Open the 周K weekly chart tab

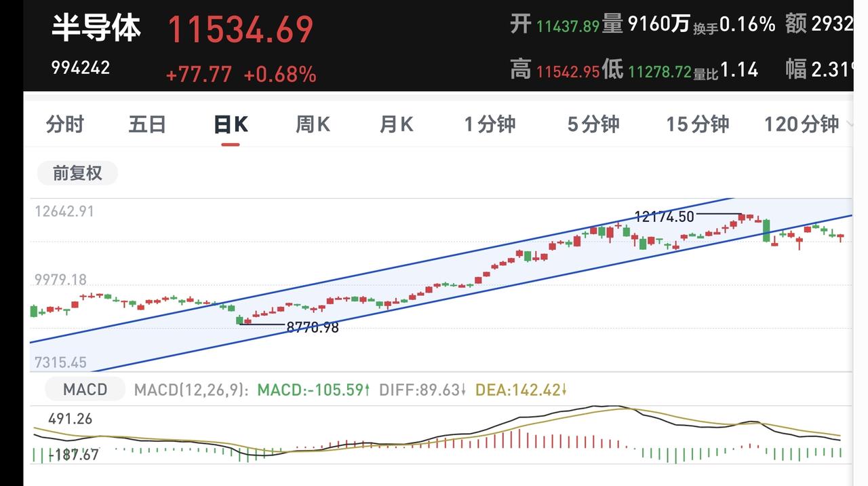(x=313, y=124)
